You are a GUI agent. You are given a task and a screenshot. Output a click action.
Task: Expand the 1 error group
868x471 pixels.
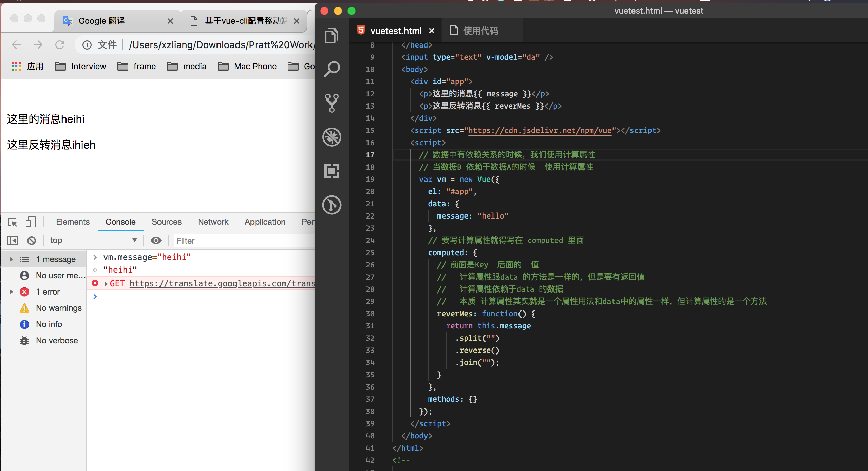coord(11,292)
